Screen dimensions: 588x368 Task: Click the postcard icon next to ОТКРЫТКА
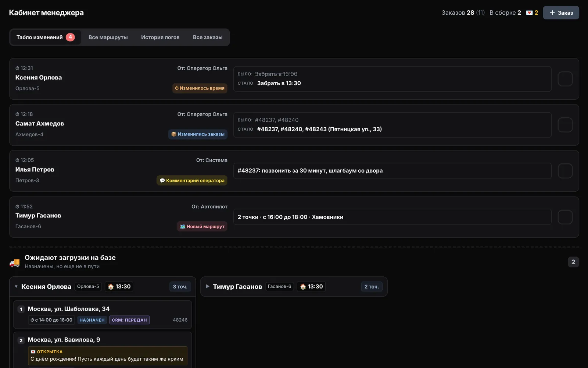(x=33, y=352)
